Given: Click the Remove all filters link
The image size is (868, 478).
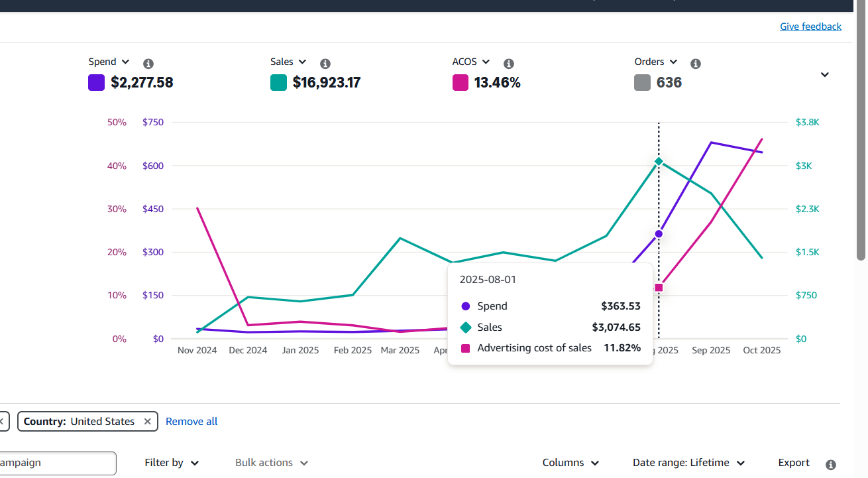Looking at the screenshot, I should (x=191, y=422).
